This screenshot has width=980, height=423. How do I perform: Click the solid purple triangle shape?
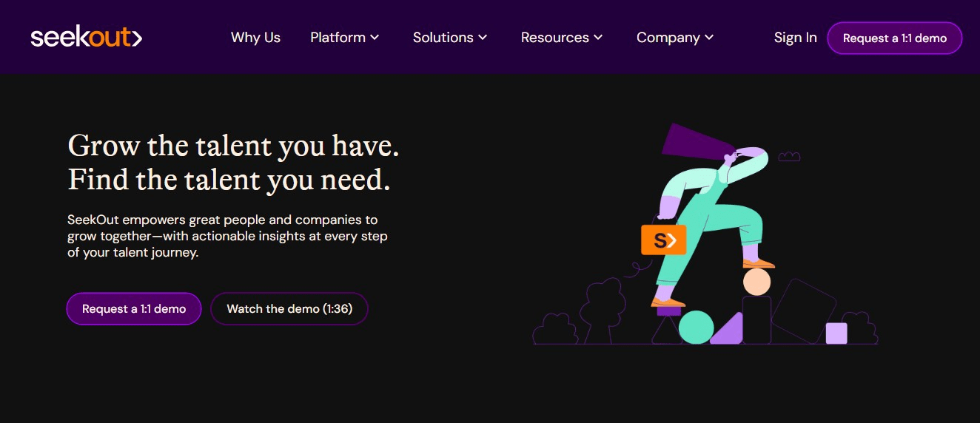729,331
